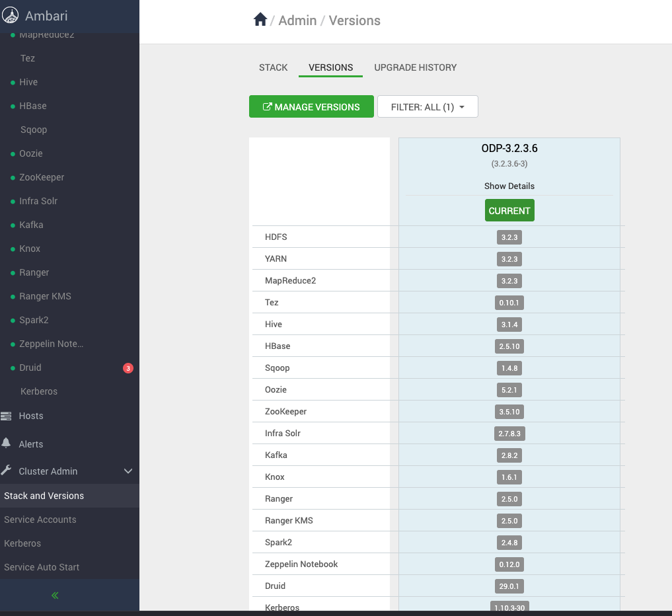Open Druid alert badge showing 3
This screenshot has width=672, height=616.
click(x=128, y=368)
